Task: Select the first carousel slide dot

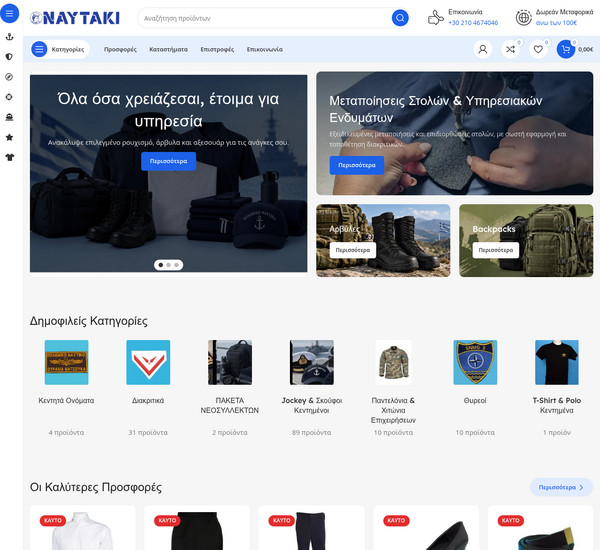Action: point(161,265)
